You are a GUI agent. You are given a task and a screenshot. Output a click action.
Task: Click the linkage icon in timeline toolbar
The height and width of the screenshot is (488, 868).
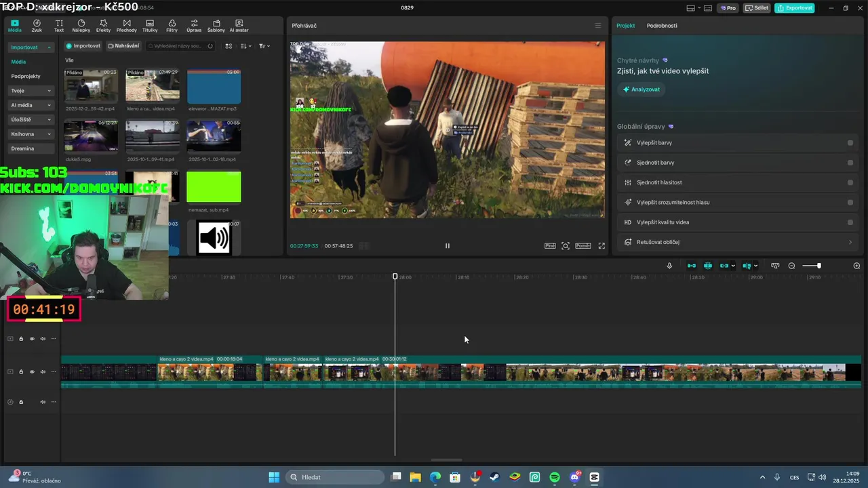coord(724,266)
